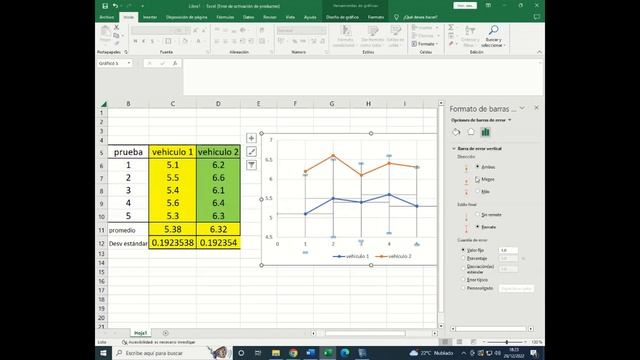Open the Archivo tab
The image size is (640, 360).
pos(107,17)
